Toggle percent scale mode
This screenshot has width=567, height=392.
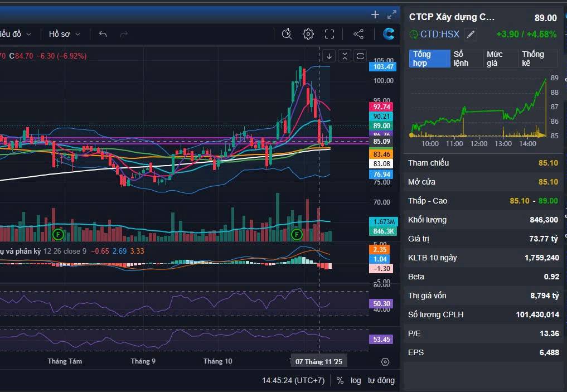(340, 380)
